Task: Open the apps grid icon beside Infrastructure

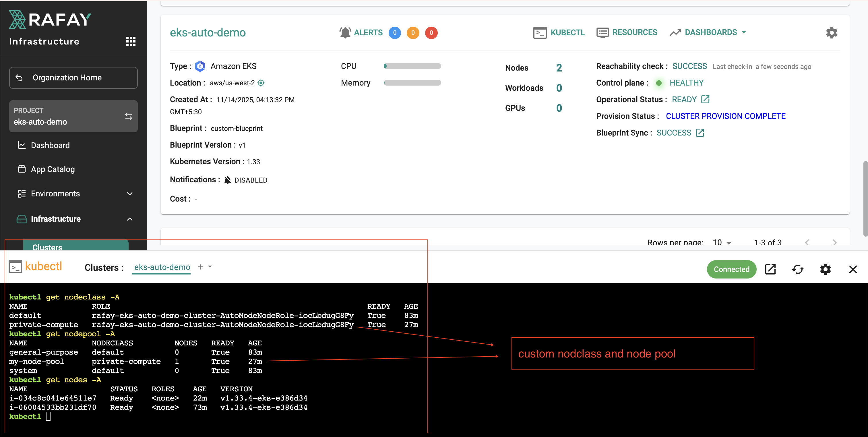Action: 131,41
